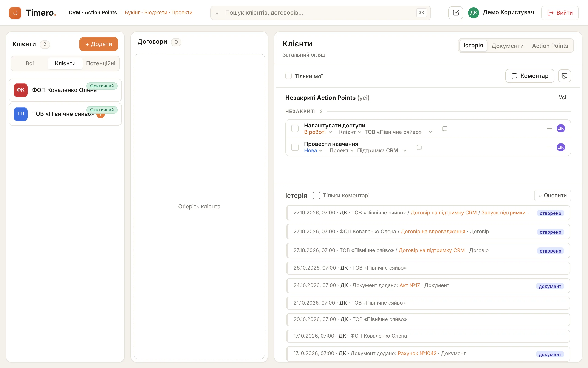This screenshot has width=588, height=368.
Task: Open comments for Налаштувати доступи task
Action: click(445, 129)
